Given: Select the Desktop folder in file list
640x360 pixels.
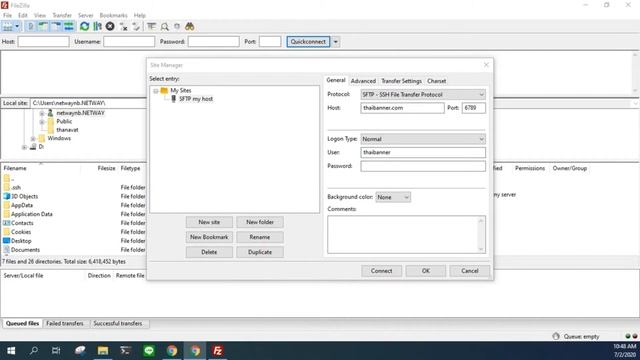Looking at the screenshot, I should pos(21,241).
